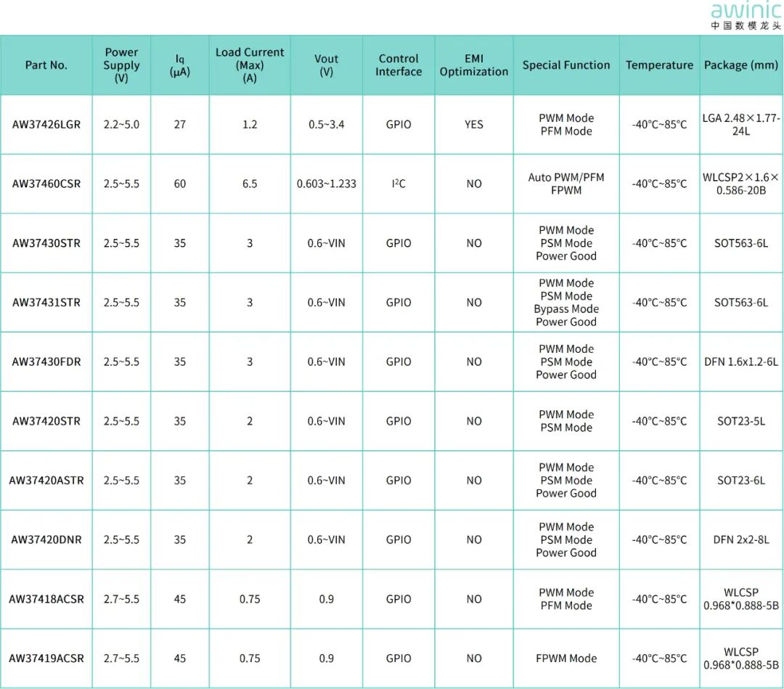Click the SOT23-5L package cell
784x689 pixels.
coord(741,421)
